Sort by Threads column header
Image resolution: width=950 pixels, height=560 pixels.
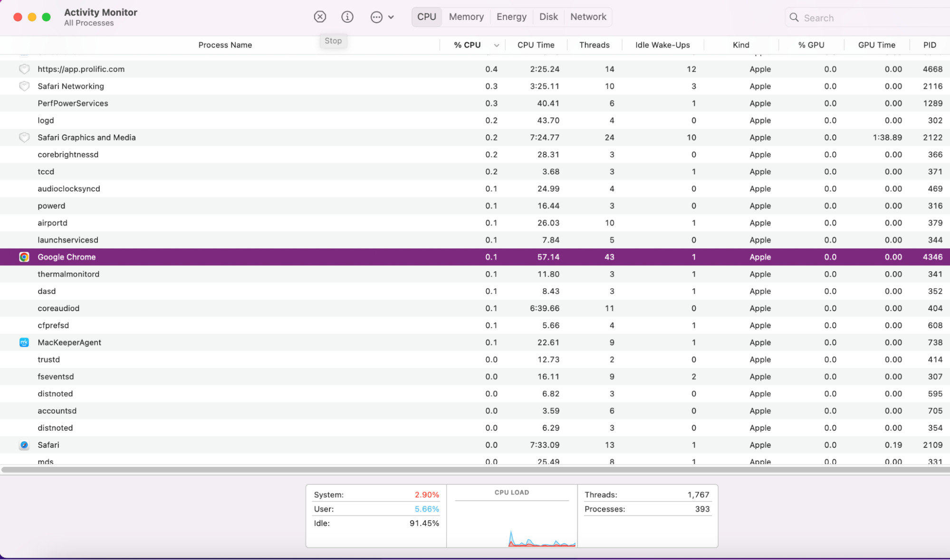click(594, 45)
